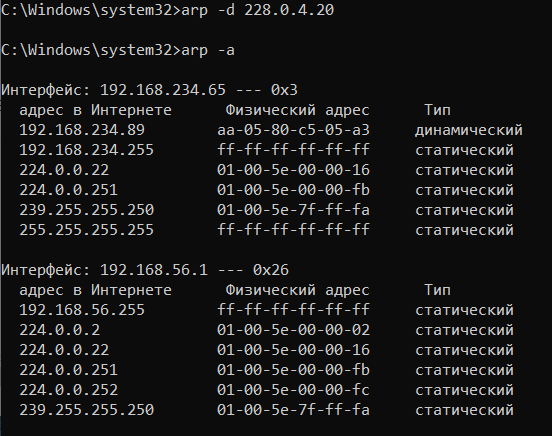Click MAC address aa-05-80-c5-05-a3
The image size is (552, 436).
[294, 130]
